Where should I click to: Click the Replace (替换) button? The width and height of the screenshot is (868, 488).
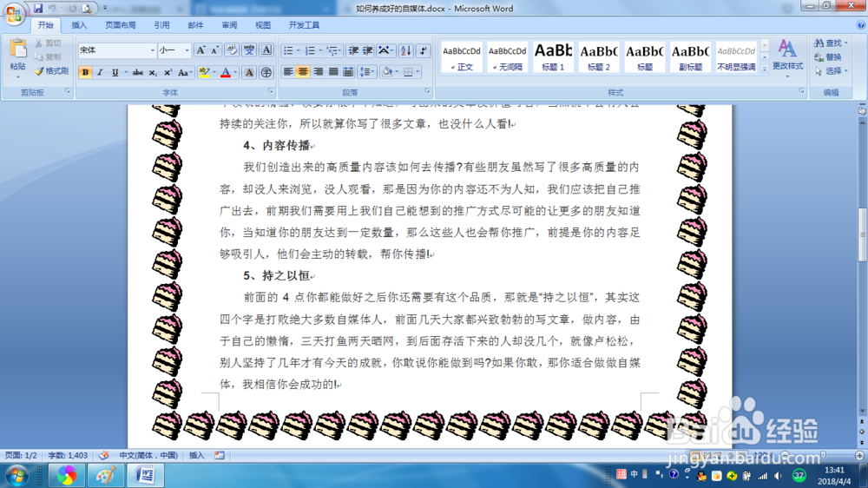click(828, 57)
